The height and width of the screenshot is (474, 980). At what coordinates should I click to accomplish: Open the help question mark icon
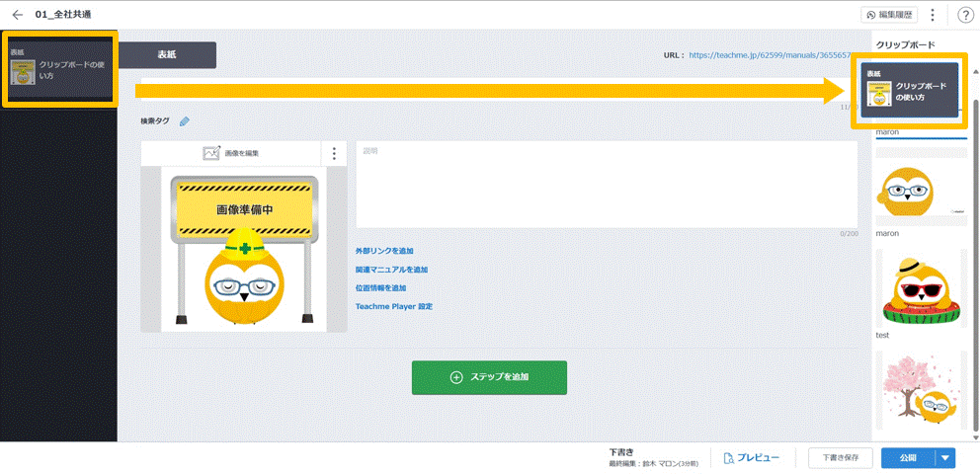965,15
